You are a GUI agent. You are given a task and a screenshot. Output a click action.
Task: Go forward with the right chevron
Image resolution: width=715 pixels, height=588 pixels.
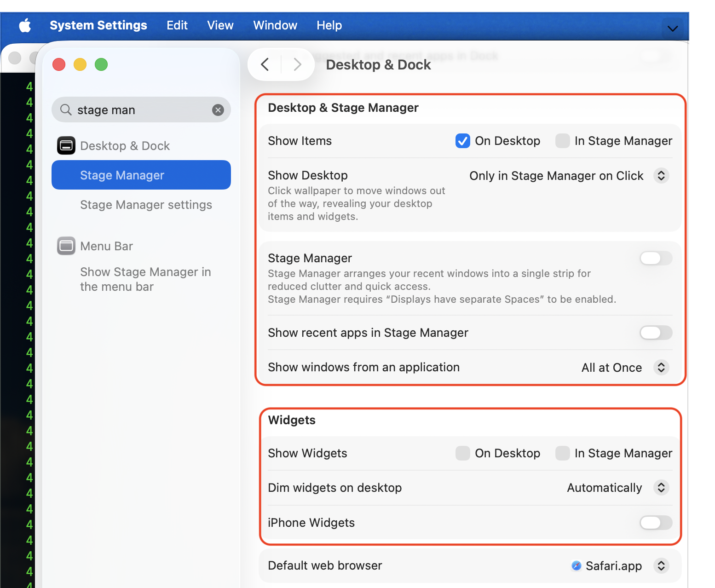point(297,64)
